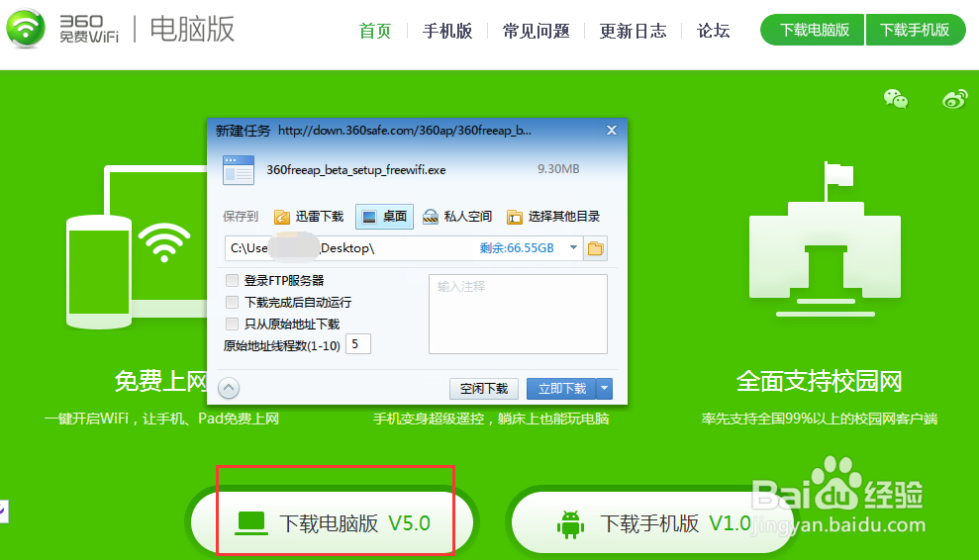Click 立即下载 button
979x560 pixels.
click(562, 389)
